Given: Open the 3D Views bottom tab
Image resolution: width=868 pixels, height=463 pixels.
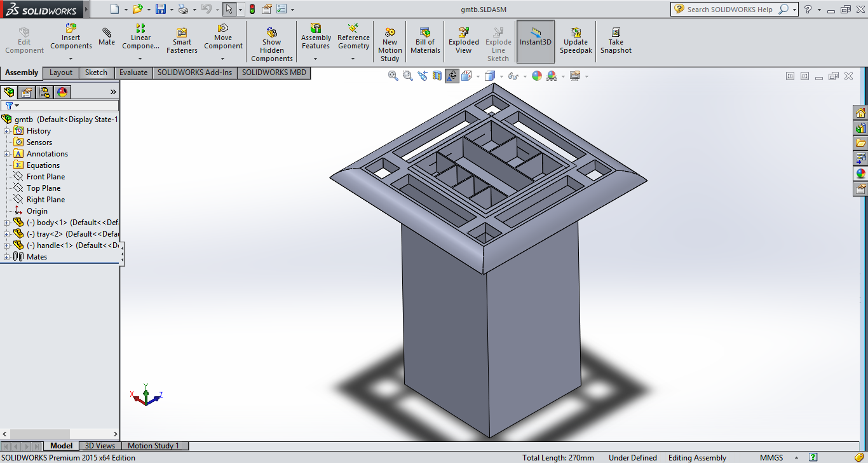Looking at the screenshot, I should 100,446.
